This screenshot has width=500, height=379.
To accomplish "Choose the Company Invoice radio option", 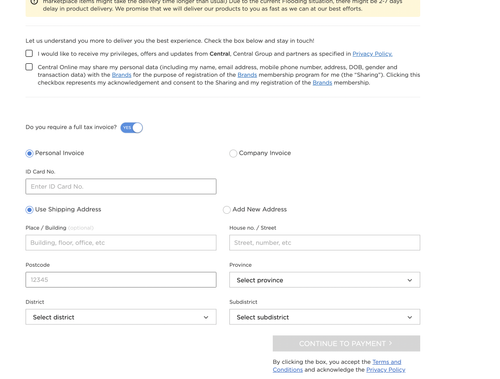I will coord(233,153).
